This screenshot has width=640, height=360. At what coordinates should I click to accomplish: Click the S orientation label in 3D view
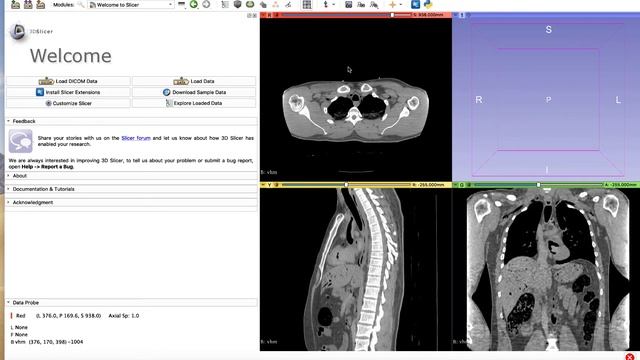549,30
